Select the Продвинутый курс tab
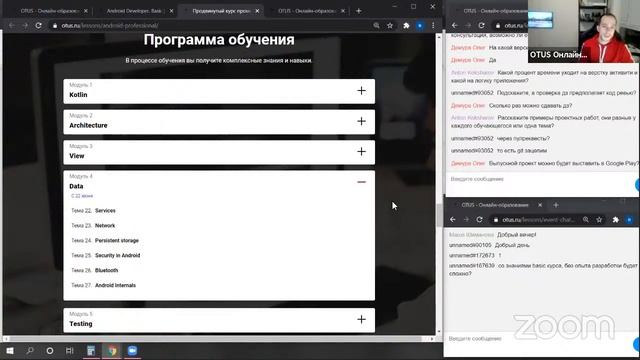The image size is (640, 360). coord(220,11)
